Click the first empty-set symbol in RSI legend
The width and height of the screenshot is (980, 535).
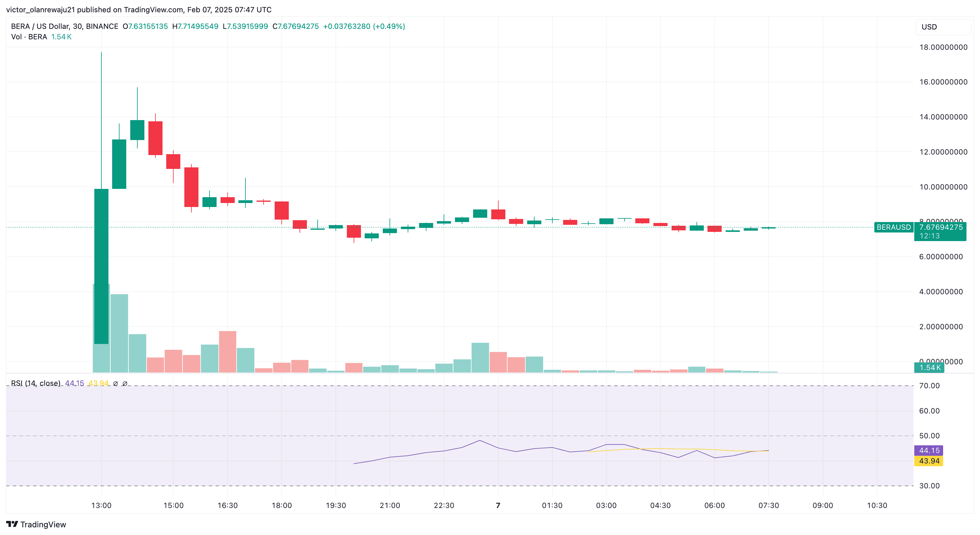116,384
